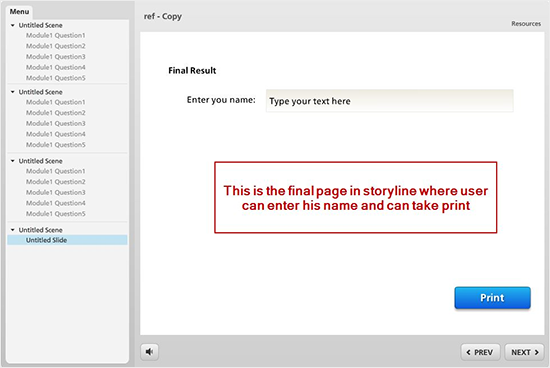Select Untitled Slide in the menu
This screenshot has width=550, height=368.
point(67,240)
